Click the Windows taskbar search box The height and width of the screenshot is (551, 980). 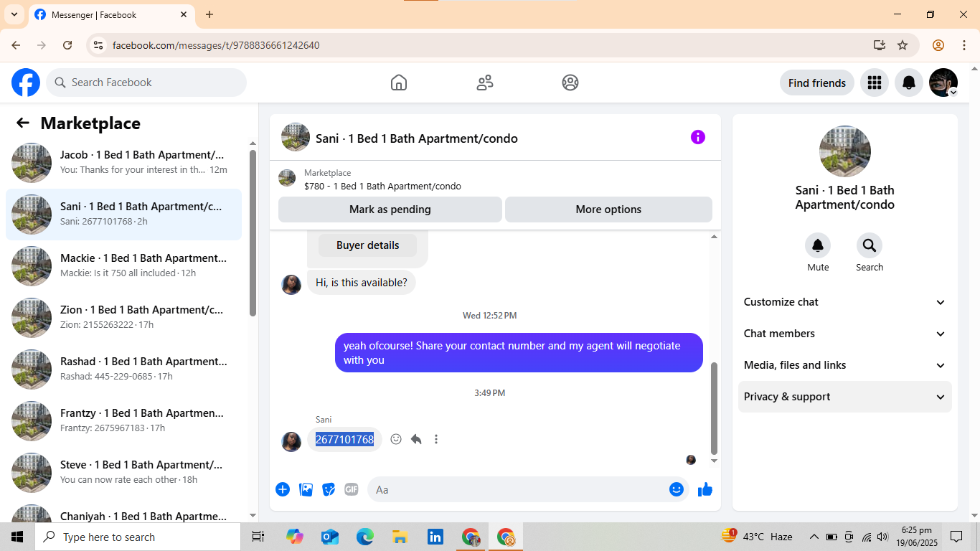point(138,537)
